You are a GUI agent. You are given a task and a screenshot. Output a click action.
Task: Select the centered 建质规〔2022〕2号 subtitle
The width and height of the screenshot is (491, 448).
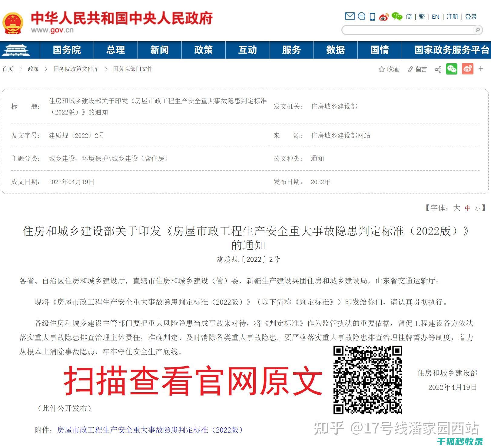click(248, 259)
